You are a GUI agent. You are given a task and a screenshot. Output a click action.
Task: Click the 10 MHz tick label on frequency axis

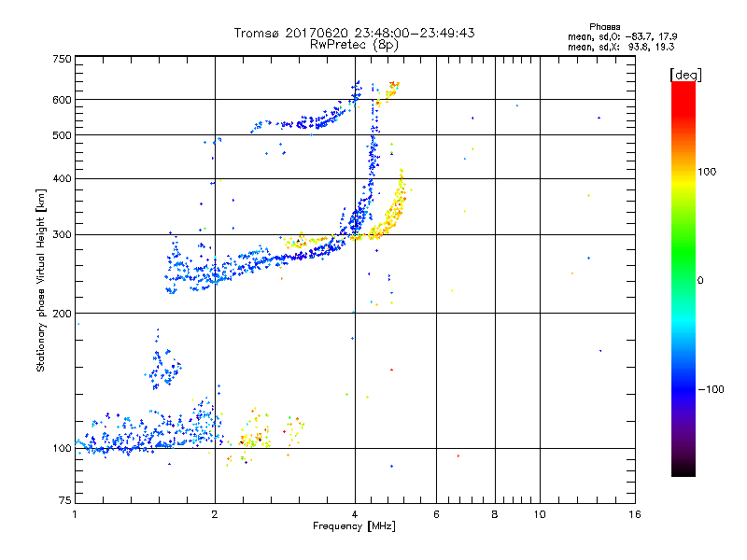click(540, 514)
